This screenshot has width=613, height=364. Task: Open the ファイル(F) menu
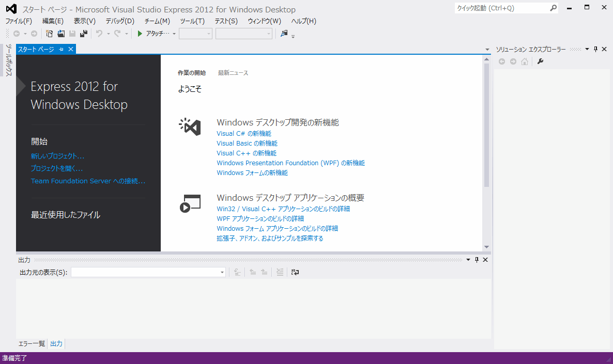click(19, 21)
